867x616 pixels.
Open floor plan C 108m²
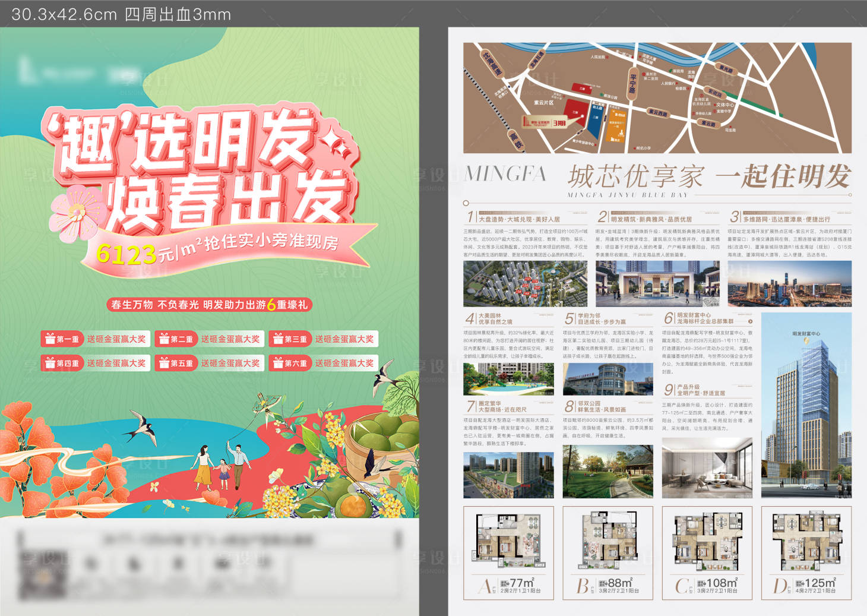coord(707,552)
